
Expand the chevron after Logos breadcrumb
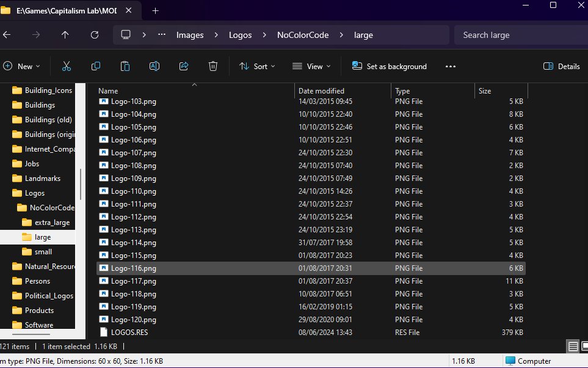(x=264, y=35)
